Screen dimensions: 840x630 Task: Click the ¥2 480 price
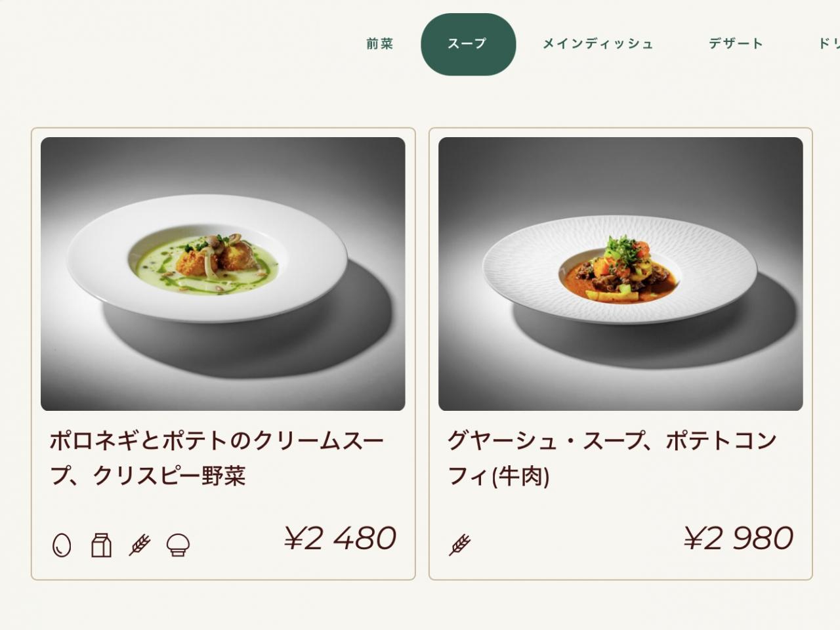(341, 538)
